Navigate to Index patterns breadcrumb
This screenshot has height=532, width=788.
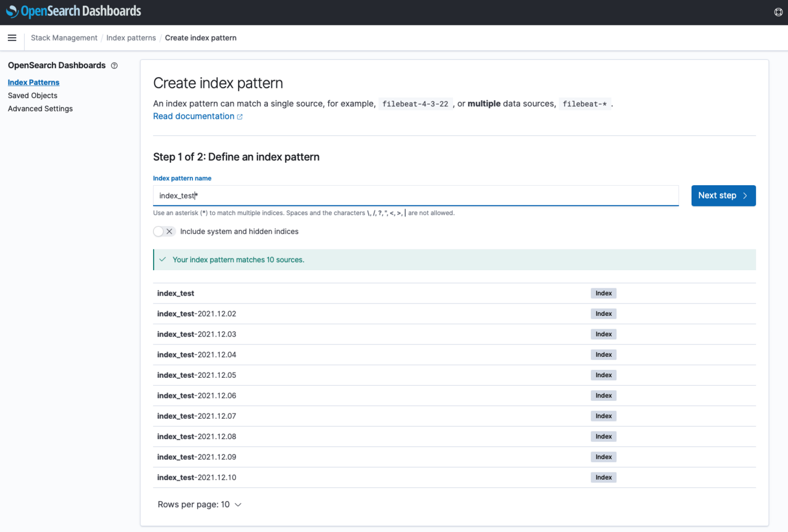click(x=131, y=38)
